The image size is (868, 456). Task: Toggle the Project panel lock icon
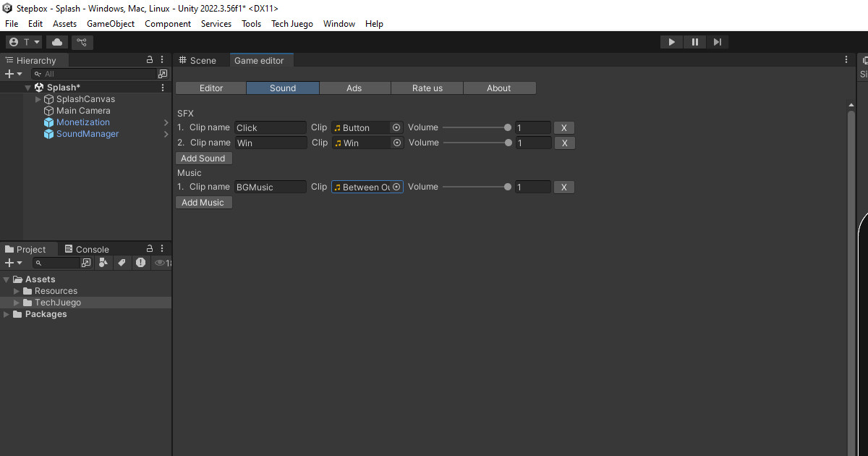(x=150, y=248)
